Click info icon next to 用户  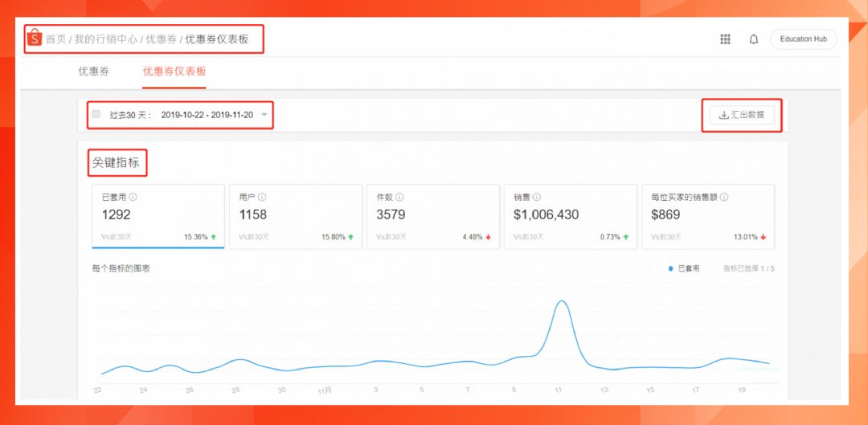(x=262, y=197)
